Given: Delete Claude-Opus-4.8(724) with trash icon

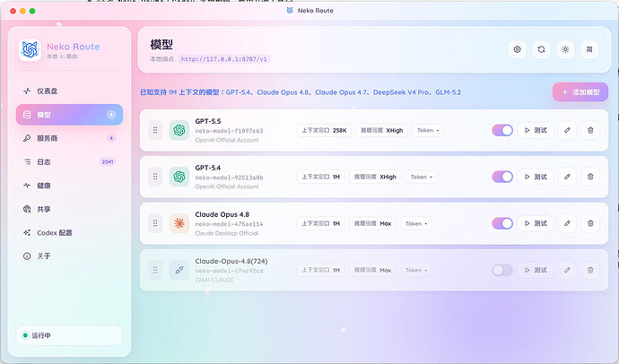Looking at the screenshot, I should pyautogui.click(x=590, y=270).
